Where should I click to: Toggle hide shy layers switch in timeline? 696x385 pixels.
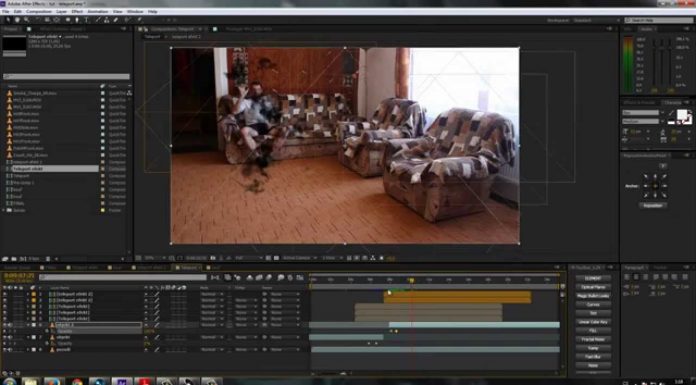[249, 278]
